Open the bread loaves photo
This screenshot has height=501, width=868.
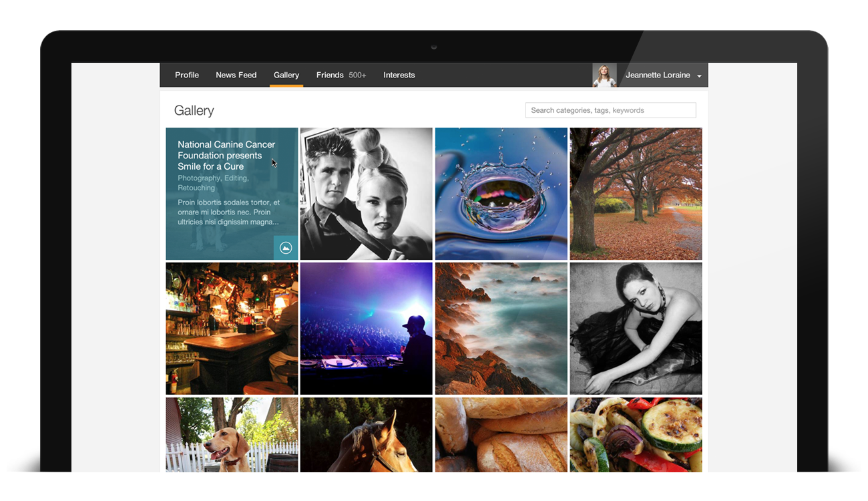pyautogui.click(x=501, y=435)
